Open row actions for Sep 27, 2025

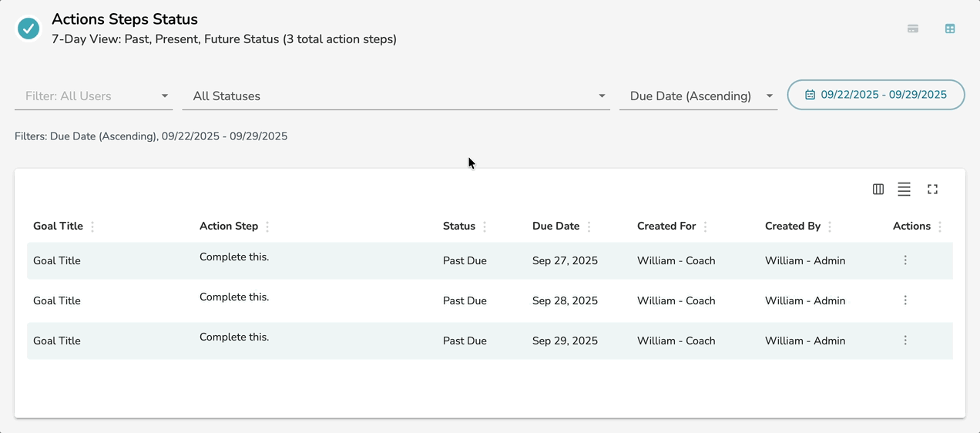point(905,260)
